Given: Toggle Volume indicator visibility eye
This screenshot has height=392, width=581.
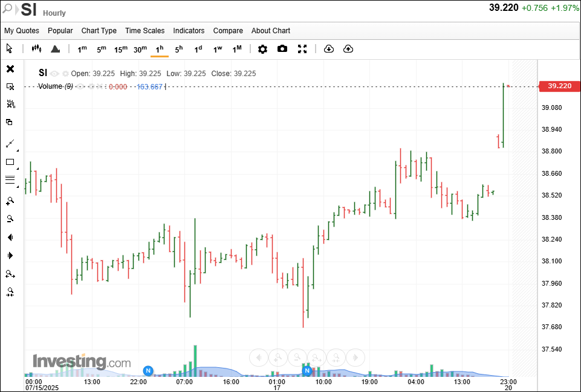Looking at the screenshot, I should [x=80, y=86].
